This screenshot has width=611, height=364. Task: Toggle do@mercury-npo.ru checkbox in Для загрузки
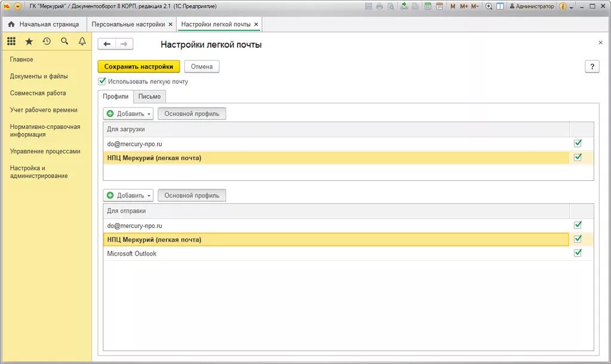[578, 143]
